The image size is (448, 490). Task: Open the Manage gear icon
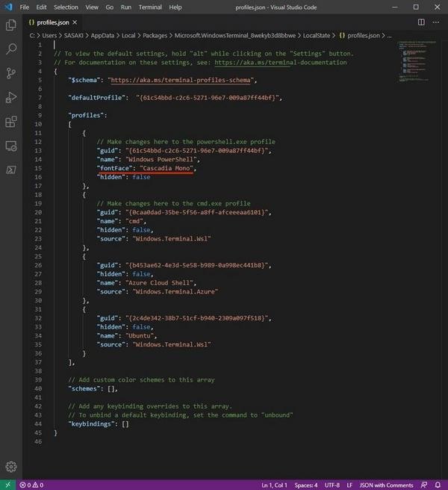(11, 467)
